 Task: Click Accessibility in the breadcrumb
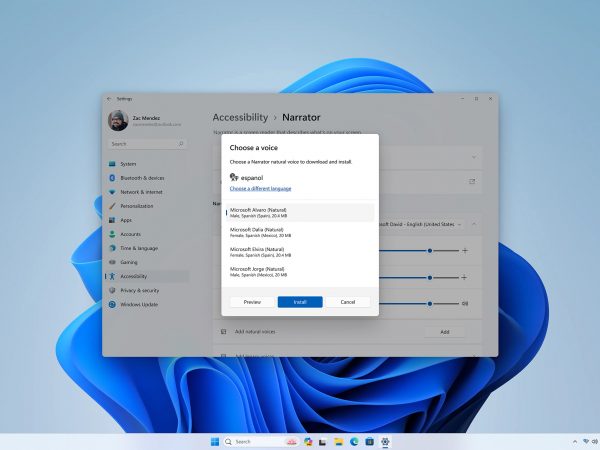click(x=240, y=117)
